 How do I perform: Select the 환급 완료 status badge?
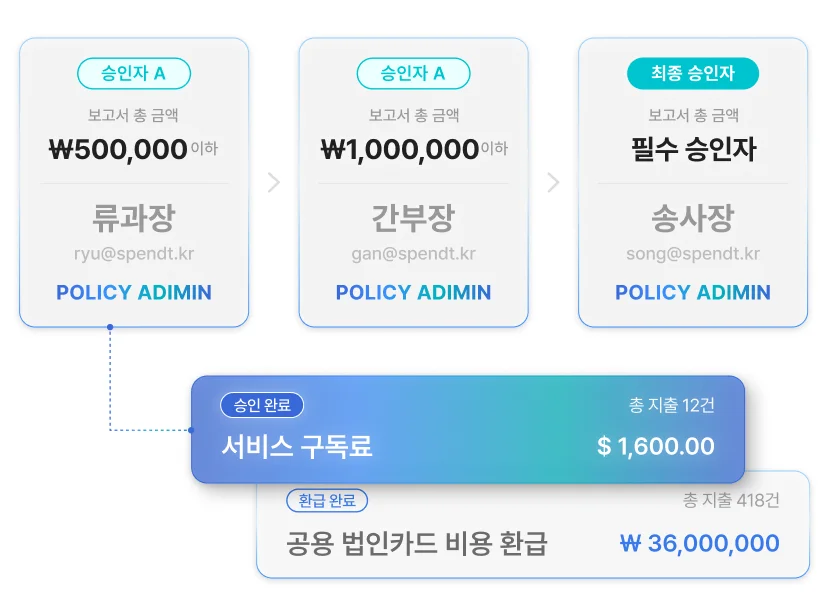point(327,500)
